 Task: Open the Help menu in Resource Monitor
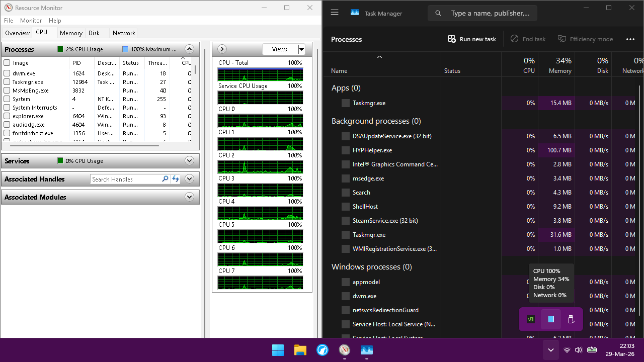click(x=55, y=21)
